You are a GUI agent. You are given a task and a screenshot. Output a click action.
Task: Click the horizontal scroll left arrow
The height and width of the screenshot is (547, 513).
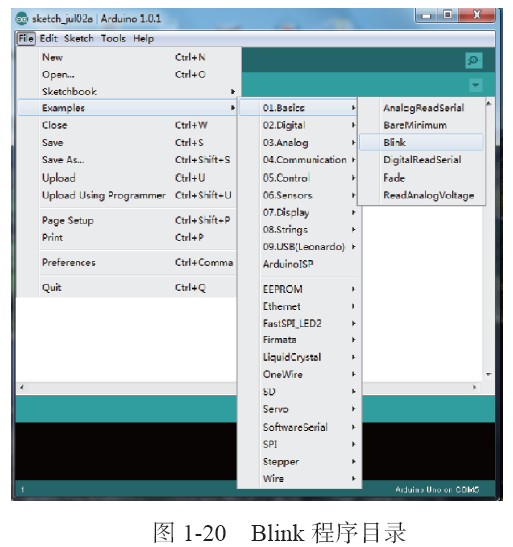[x=22, y=387]
